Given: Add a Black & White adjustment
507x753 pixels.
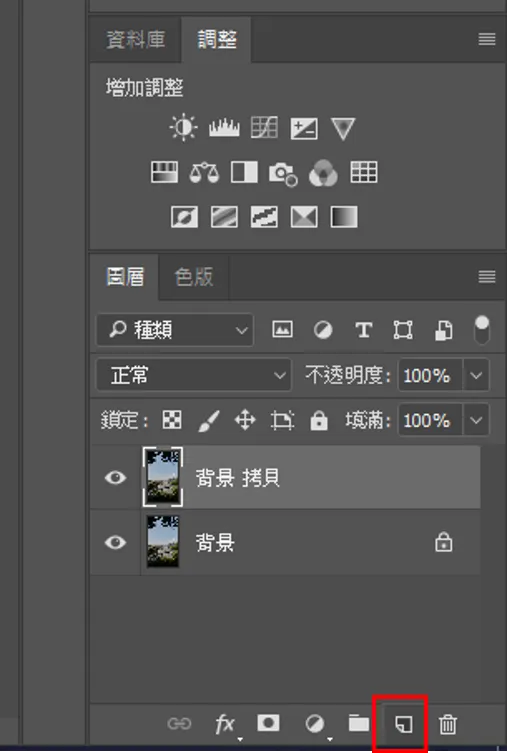Looking at the screenshot, I should tap(244, 172).
